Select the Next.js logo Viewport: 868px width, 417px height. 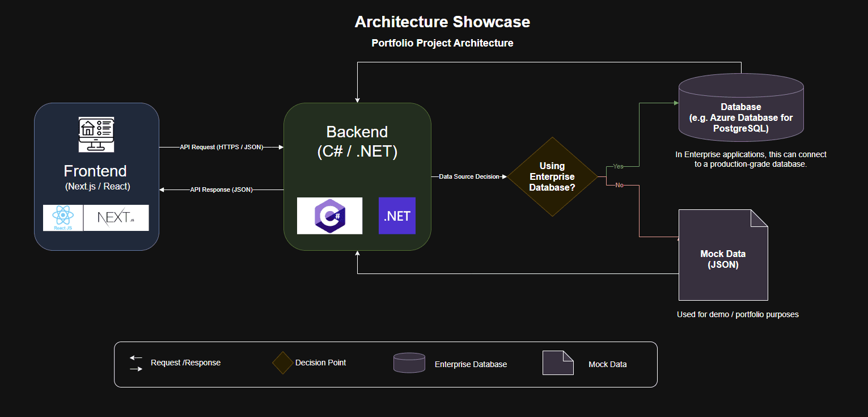[x=116, y=218]
